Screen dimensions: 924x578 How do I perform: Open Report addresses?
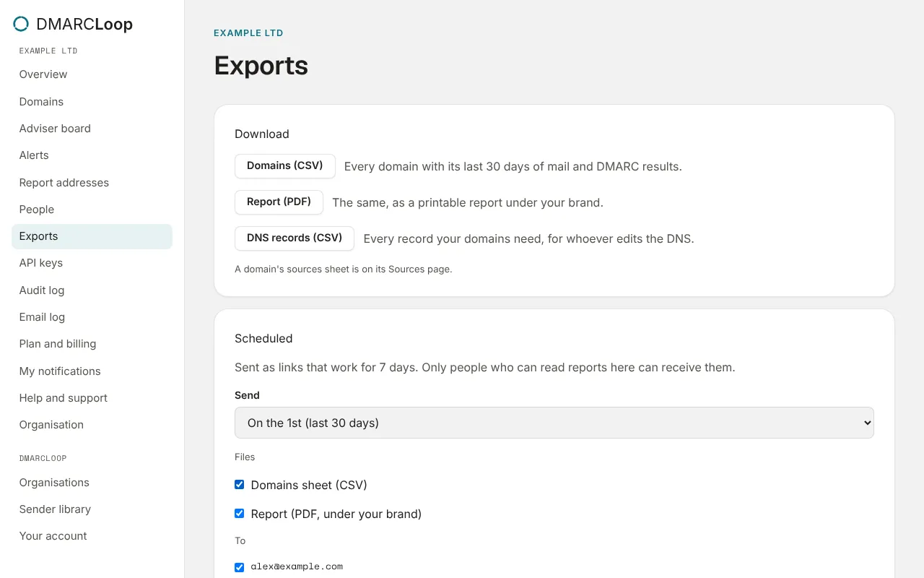[x=92, y=183]
